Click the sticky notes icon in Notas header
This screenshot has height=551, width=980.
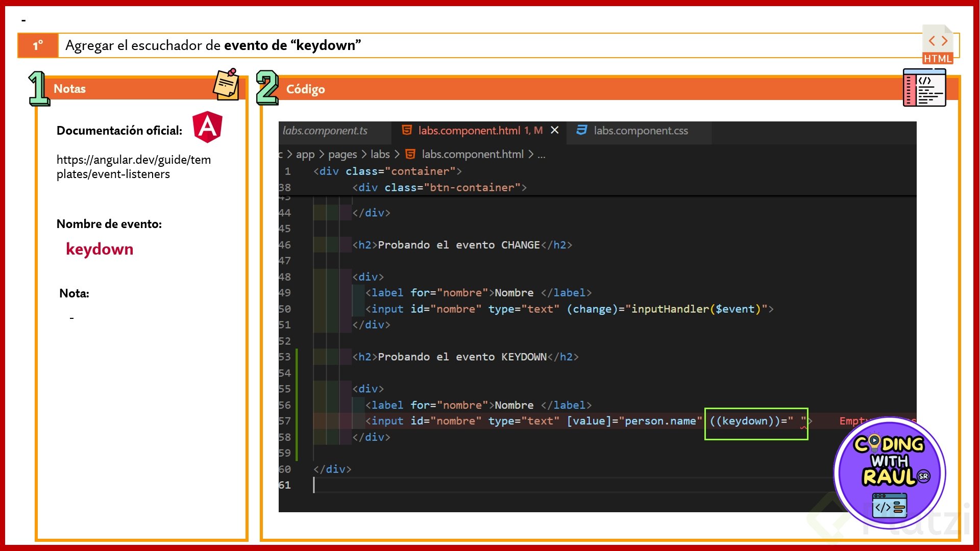point(226,85)
